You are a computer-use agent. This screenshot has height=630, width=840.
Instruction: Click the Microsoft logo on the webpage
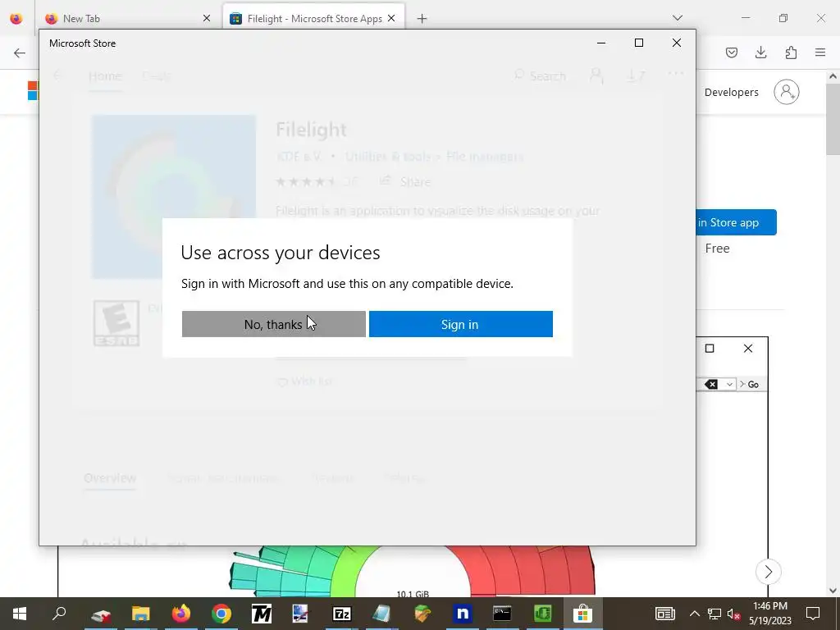(33, 91)
